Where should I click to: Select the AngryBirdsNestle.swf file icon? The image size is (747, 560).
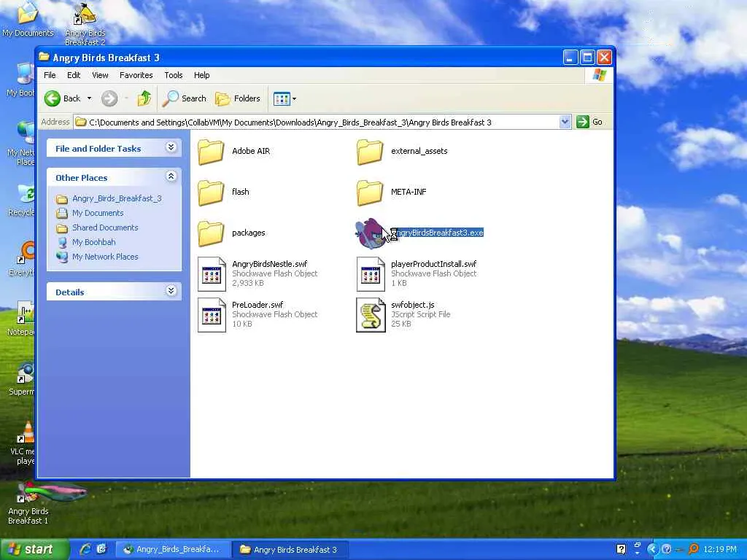point(212,274)
